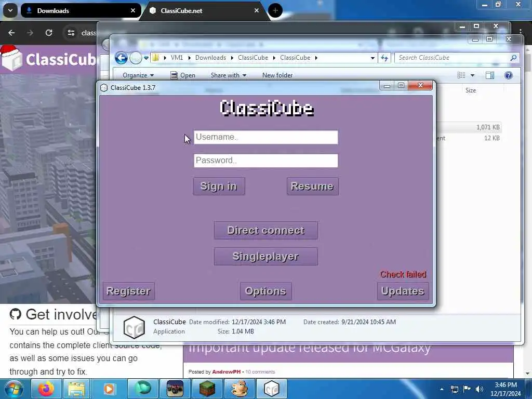
Task: Click New folder in the Explorer toolbar
Action: [277, 75]
